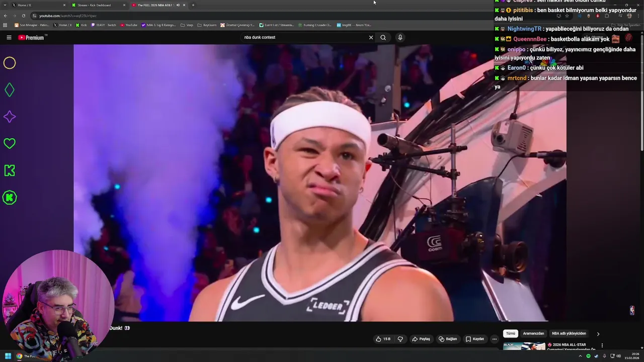The width and height of the screenshot is (644, 362).
Task: Open volume control in system tray
Action: (618, 356)
